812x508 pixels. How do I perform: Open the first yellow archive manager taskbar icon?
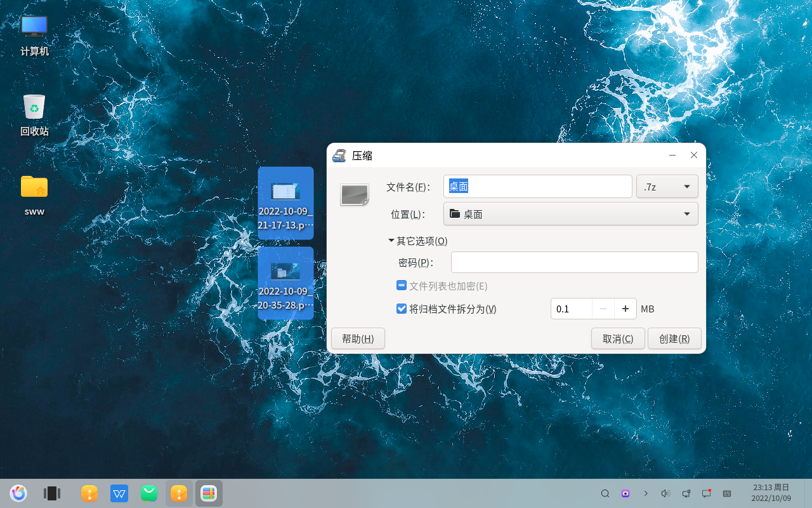click(x=89, y=493)
